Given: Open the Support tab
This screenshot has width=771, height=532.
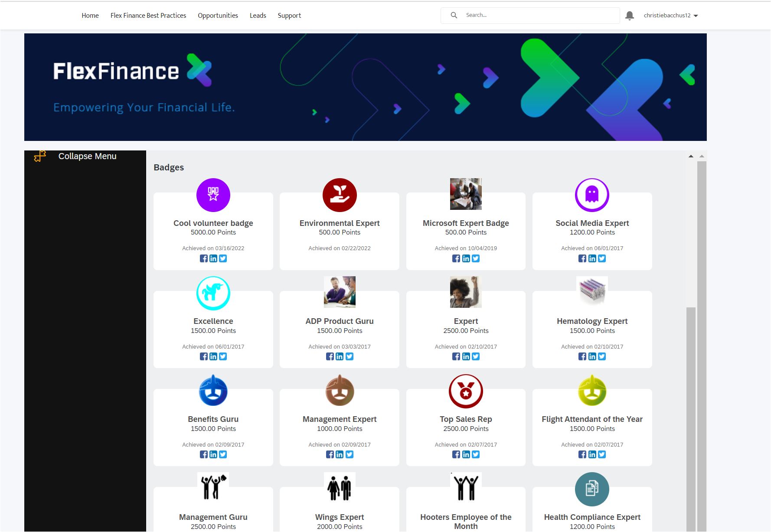Looking at the screenshot, I should tap(289, 15).
